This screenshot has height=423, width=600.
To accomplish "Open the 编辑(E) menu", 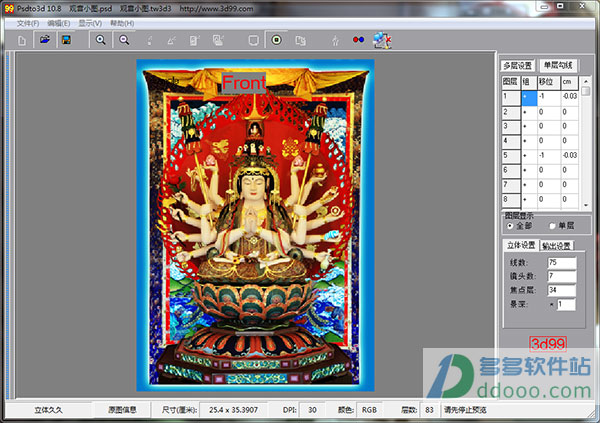I will pyautogui.click(x=59, y=24).
